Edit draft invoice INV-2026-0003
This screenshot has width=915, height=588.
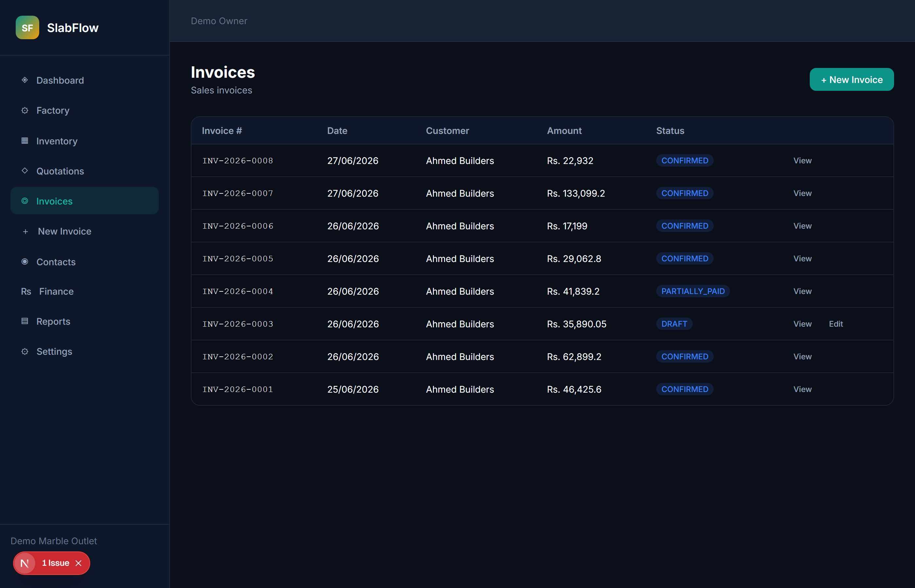[x=836, y=324]
